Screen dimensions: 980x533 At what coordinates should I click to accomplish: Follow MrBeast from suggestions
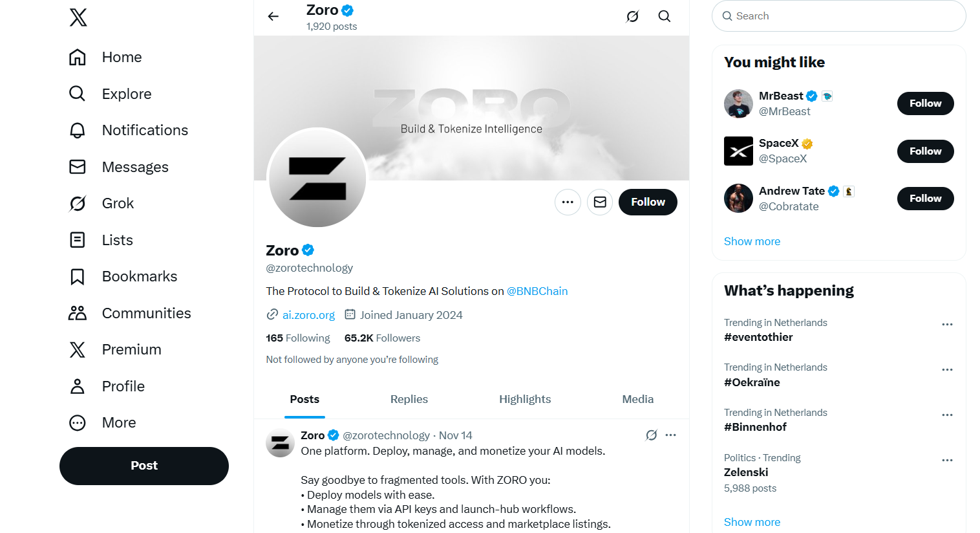click(925, 103)
